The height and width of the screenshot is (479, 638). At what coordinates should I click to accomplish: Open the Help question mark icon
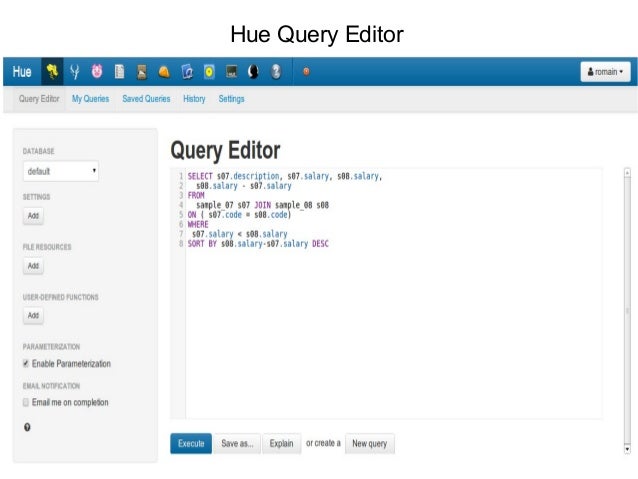(276, 72)
